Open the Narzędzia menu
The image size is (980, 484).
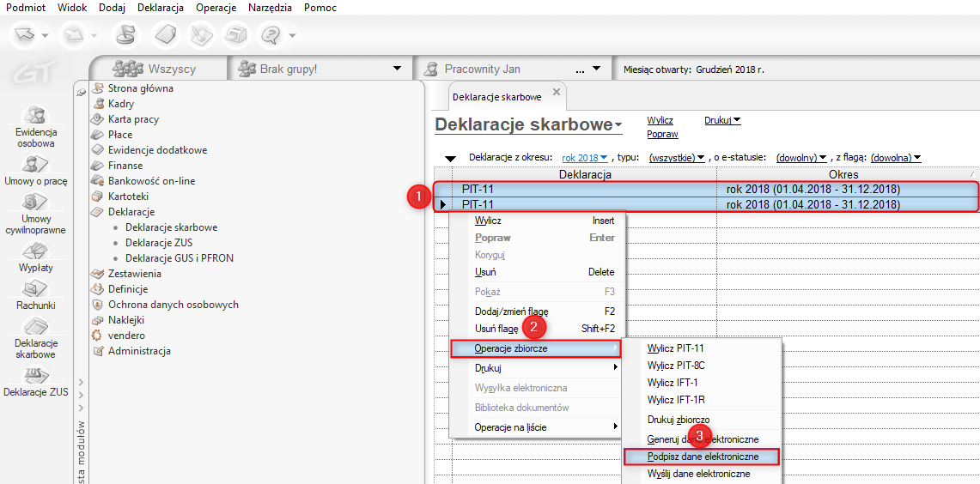(x=270, y=8)
